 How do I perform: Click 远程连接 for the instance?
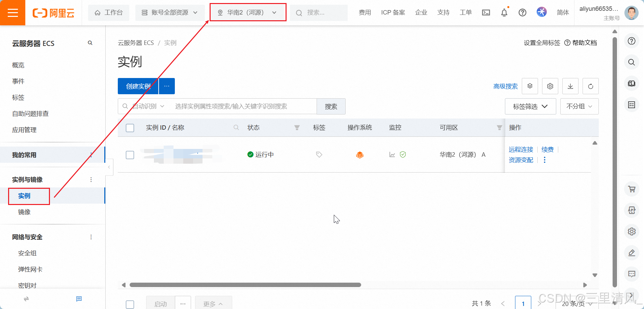pyautogui.click(x=521, y=150)
